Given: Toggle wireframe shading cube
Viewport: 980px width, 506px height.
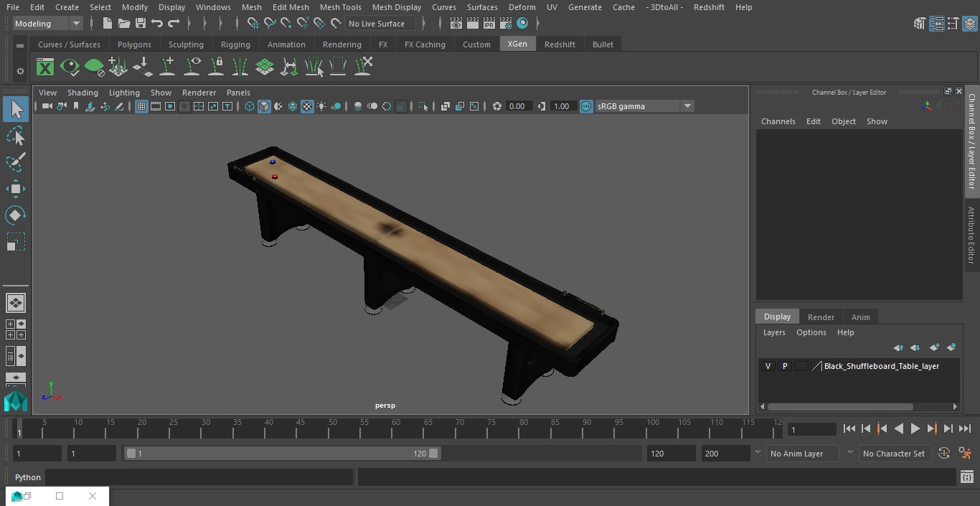Looking at the screenshot, I should pyautogui.click(x=249, y=106).
